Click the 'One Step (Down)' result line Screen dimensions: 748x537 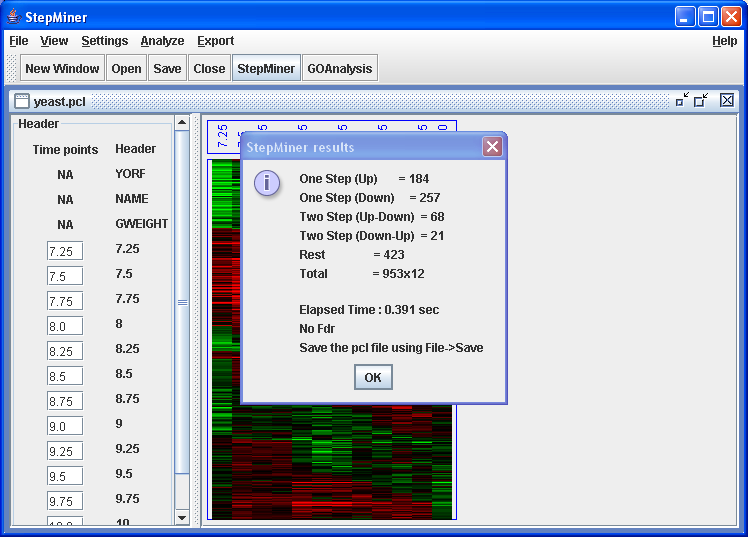click(x=370, y=198)
